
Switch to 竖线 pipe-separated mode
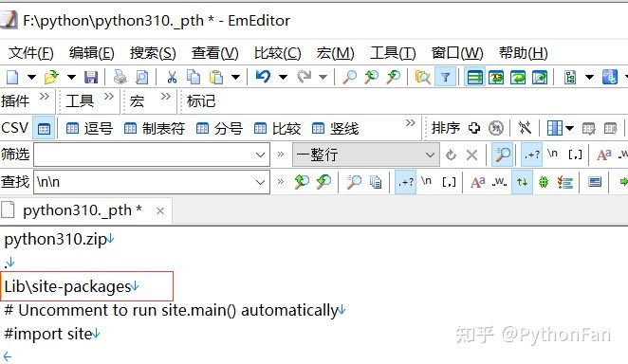pyautogui.click(x=335, y=128)
